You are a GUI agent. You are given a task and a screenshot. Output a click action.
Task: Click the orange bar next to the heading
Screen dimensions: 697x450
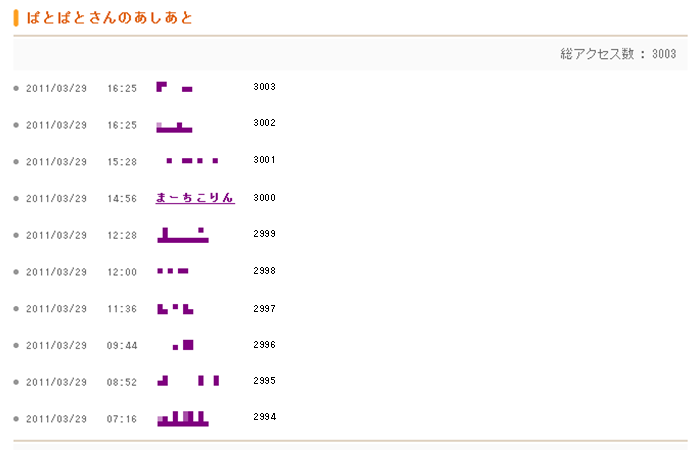coord(16,19)
